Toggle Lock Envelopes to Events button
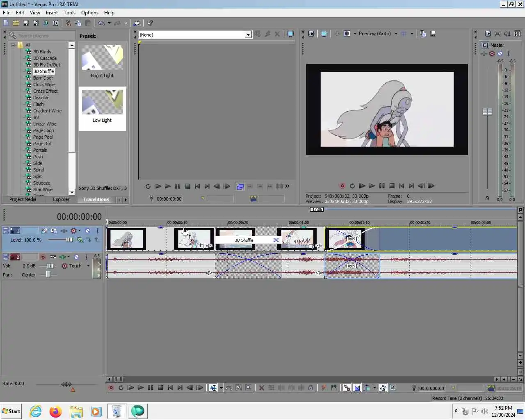The height and width of the screenshot is (420, 525). [x=383, y=388]
